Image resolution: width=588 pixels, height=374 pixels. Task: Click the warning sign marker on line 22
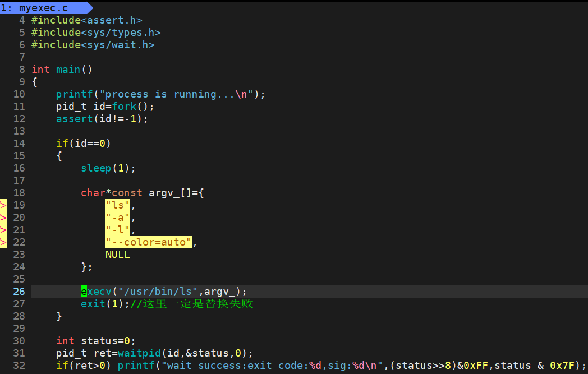coord(3,242)
